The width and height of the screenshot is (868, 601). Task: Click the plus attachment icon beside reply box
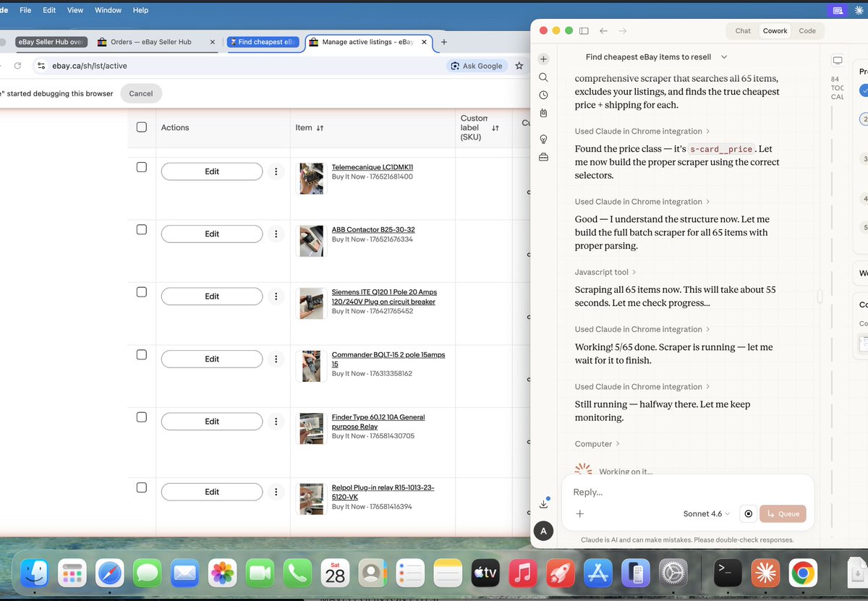click(579, 513)
